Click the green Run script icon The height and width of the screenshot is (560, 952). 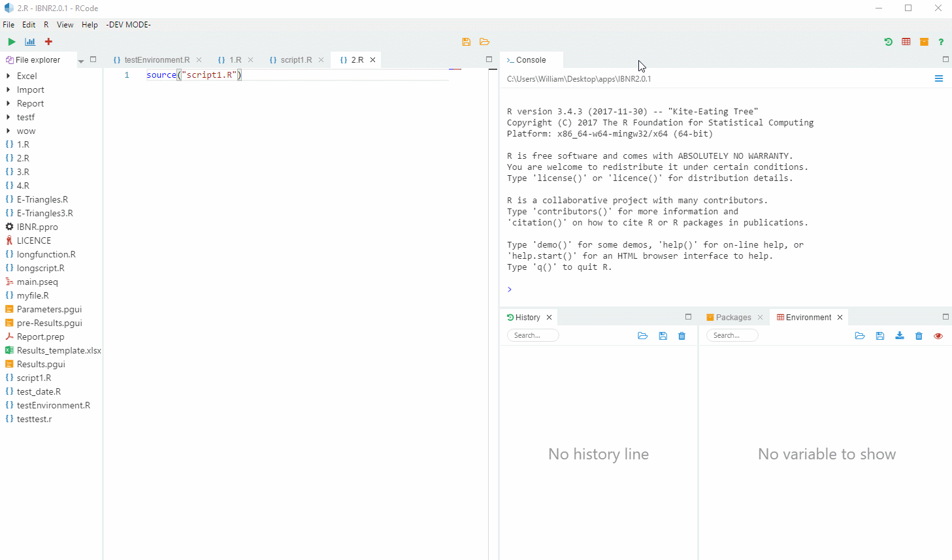click(x=11, y=42)
